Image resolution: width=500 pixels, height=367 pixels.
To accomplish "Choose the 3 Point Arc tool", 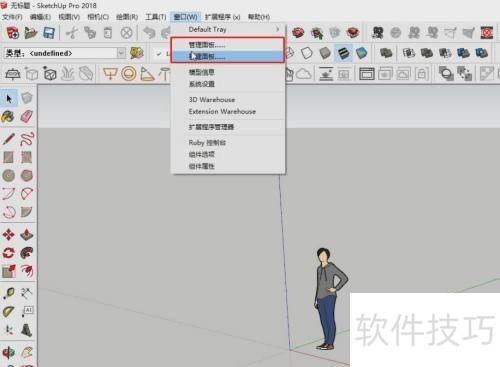I will click(x=9, y=194).
